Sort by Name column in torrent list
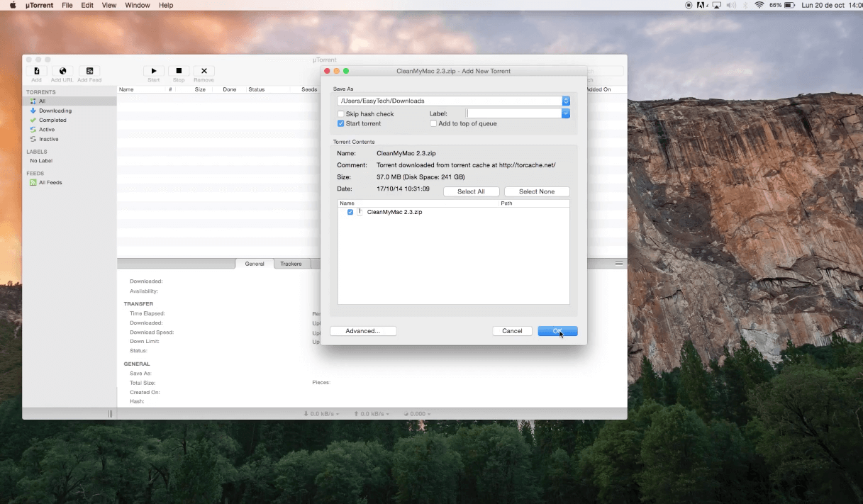This screenshot has height=504, width=863. (141, 89)
